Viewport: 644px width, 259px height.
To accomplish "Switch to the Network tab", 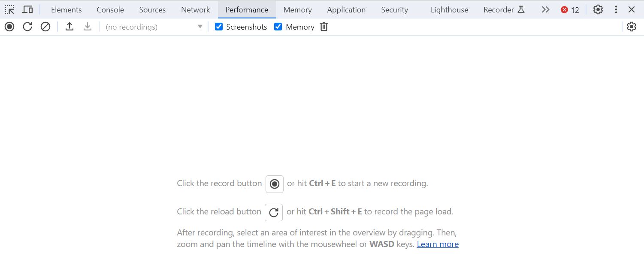I will 196,9.
